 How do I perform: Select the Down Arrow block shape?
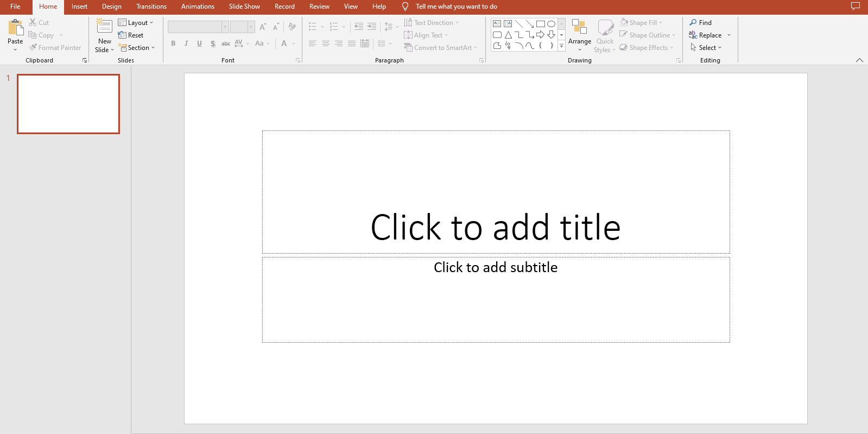tap(551, 35)
